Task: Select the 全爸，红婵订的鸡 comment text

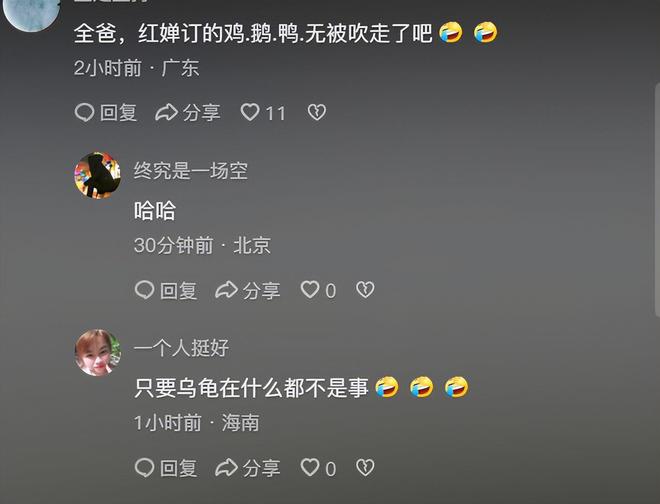Action: [x=286, y=33]
